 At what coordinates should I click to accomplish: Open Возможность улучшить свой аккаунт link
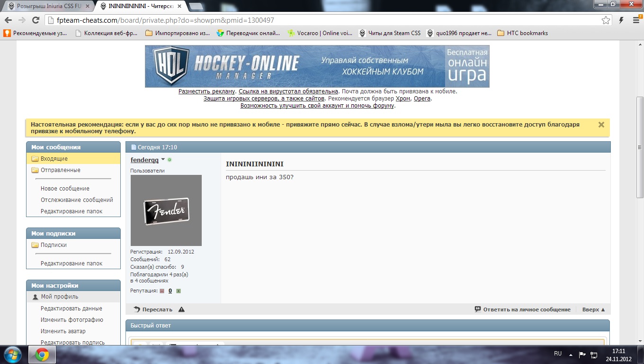click(317, 106)
